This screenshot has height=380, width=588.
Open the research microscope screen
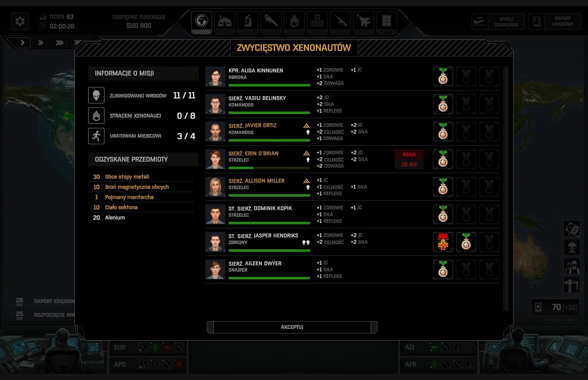pos(248,21)
